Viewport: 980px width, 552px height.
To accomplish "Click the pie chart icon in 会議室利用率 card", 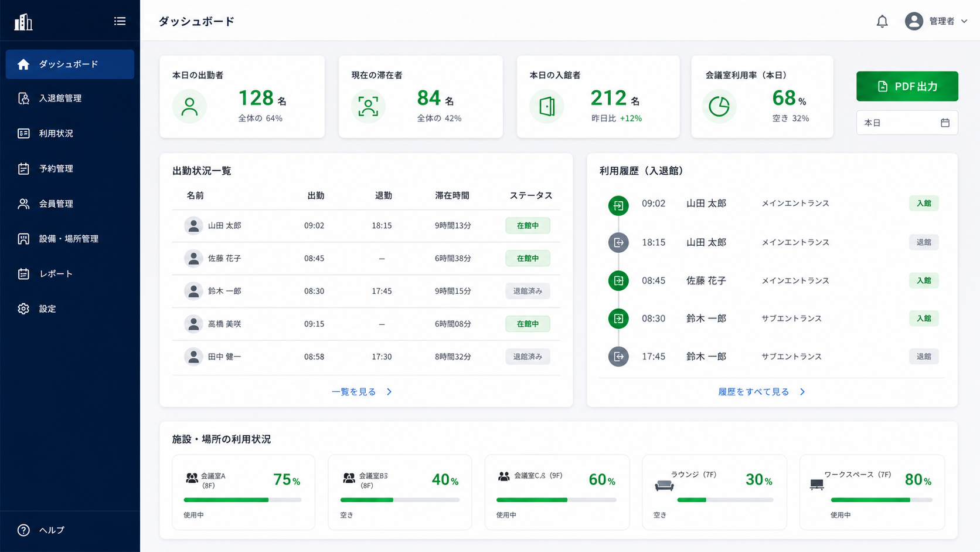I will (x=719, y=106).
